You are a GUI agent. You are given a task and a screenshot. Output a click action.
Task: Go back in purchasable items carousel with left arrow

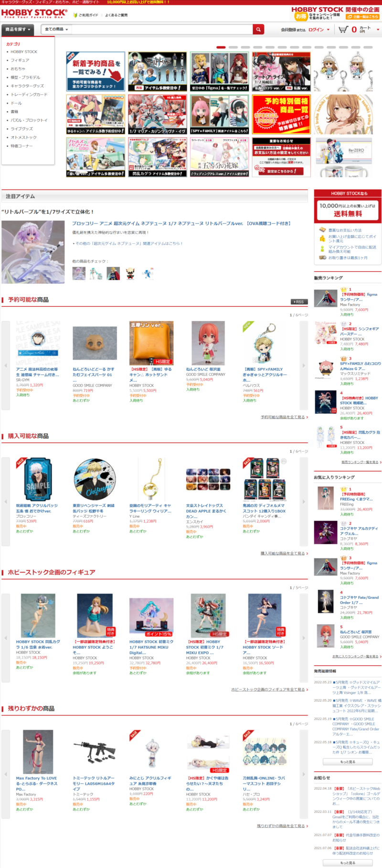[6, 502]
